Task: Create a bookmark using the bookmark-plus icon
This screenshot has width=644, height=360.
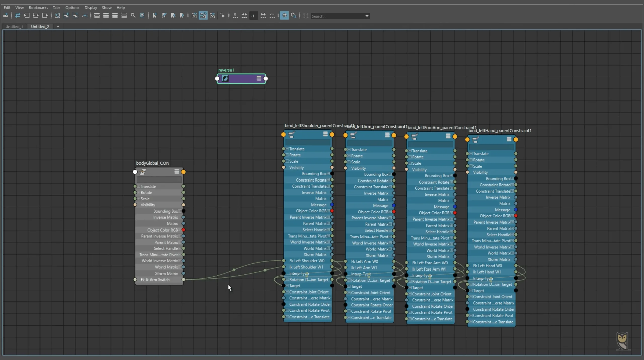Action: [x=155, y=15]
